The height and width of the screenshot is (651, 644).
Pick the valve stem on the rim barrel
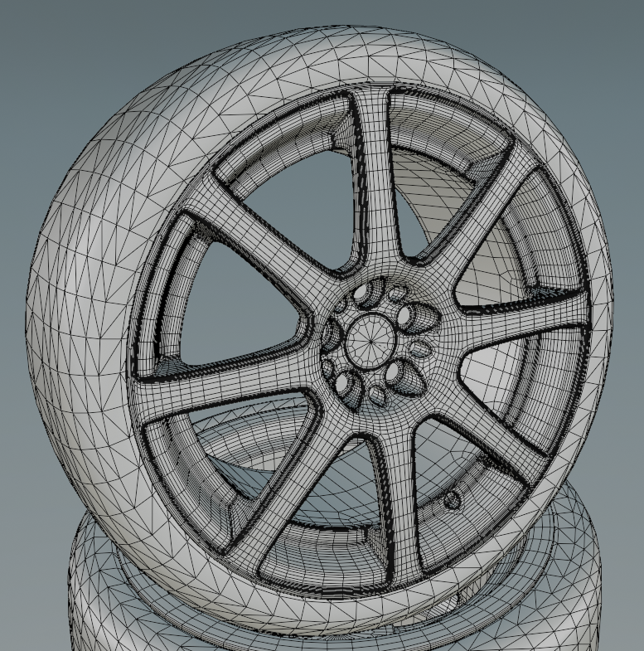(x=453, y=500)
